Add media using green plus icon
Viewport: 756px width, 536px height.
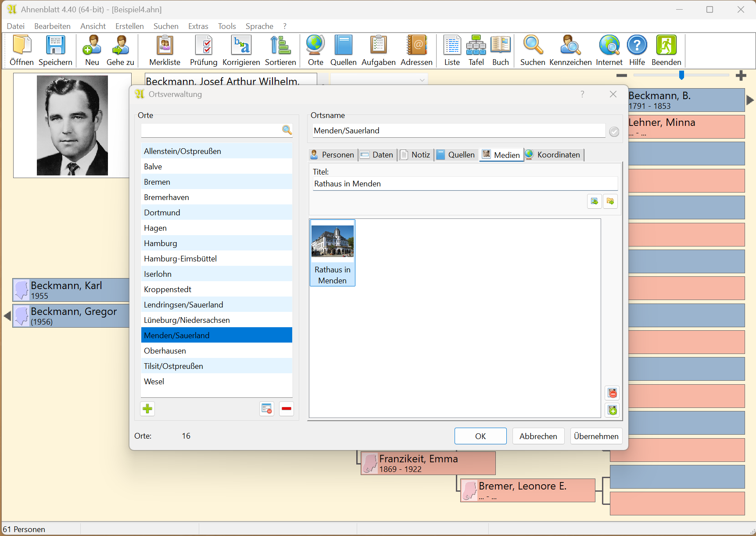(613, 410)
